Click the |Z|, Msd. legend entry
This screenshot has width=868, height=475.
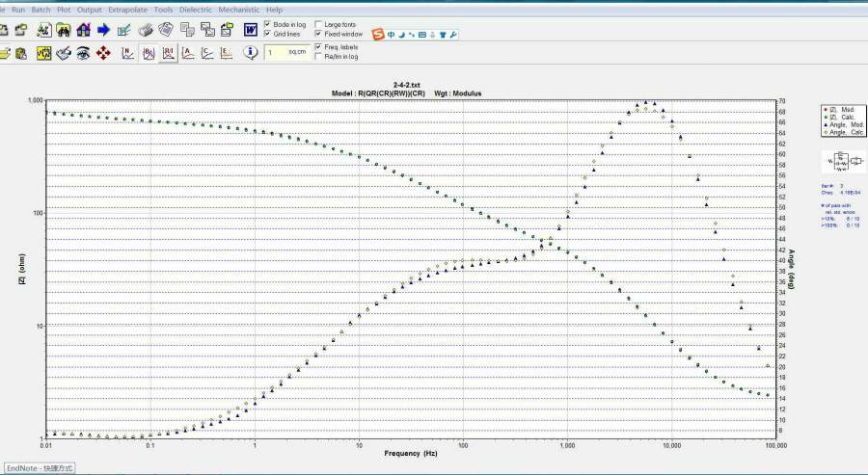tap(842, 110)
